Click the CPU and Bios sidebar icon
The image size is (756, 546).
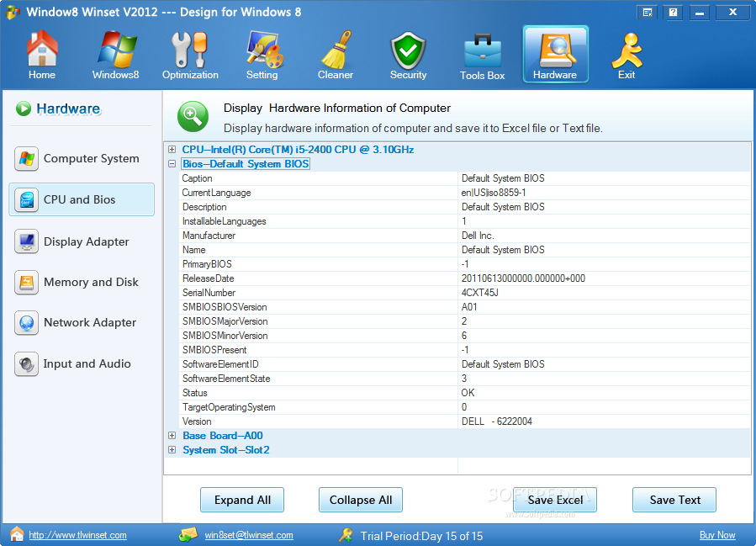pos(27,199)
